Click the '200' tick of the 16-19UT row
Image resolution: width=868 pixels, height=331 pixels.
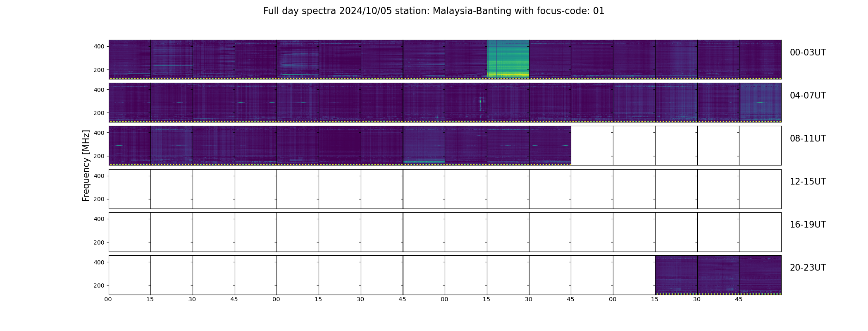coord(99,242)
